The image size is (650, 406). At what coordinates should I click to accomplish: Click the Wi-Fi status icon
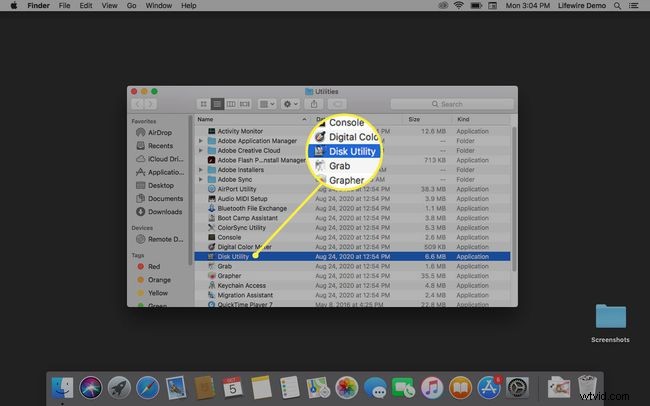pyautogui.click(x=458, y=5)
